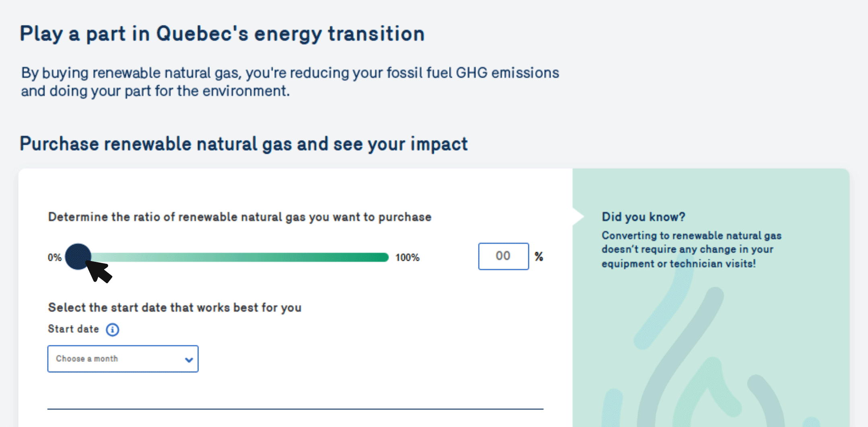Click the 100% label right of the slider

(x=407, y=257)
